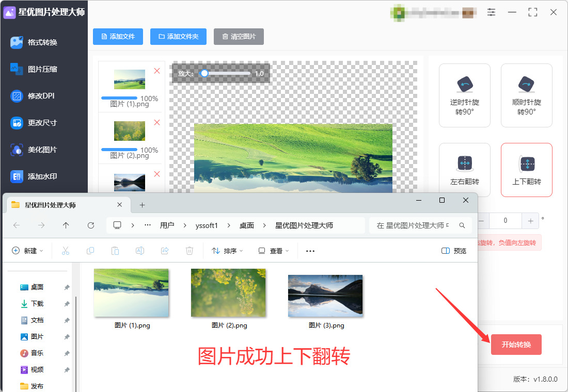Expand the hidden breadcrumb path (…)
Viewport: 568px width, 392px height.
148,225
